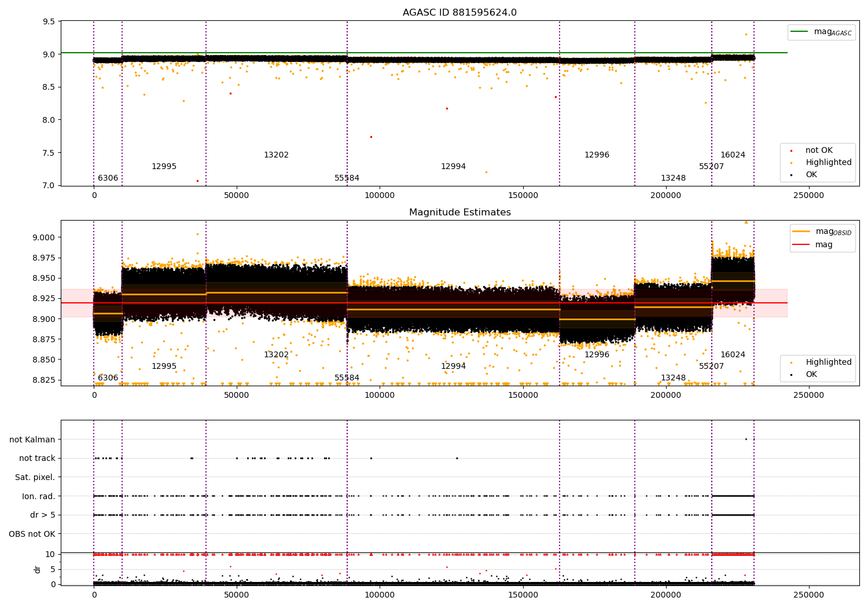Viewport: 868px width, 608px height.
Task: Click the rotated 'dr' y-axis label
Action: (x=38, y=569)
